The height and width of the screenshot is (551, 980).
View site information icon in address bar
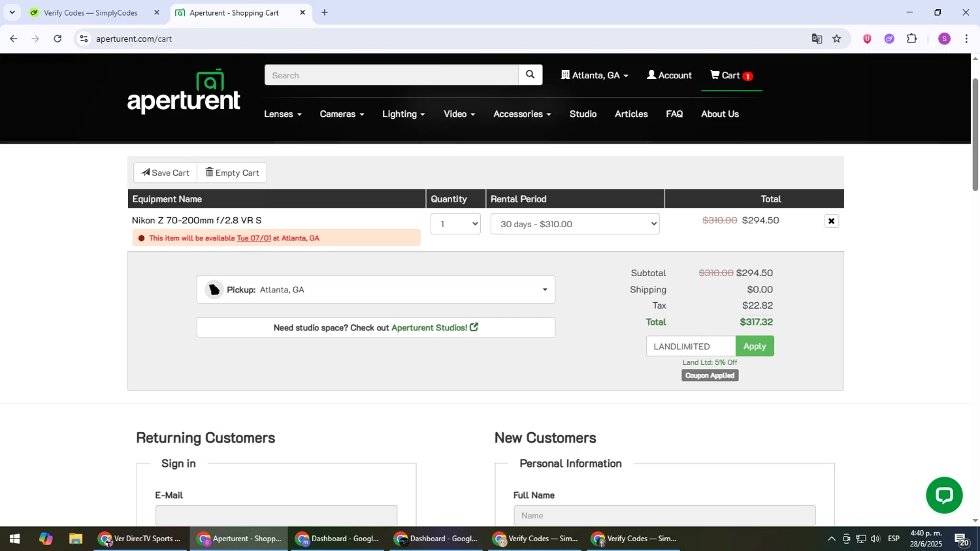coord(84,39)
